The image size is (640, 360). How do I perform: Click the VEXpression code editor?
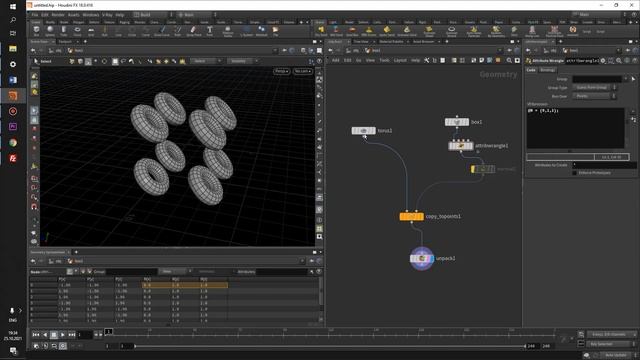(575, 128)
